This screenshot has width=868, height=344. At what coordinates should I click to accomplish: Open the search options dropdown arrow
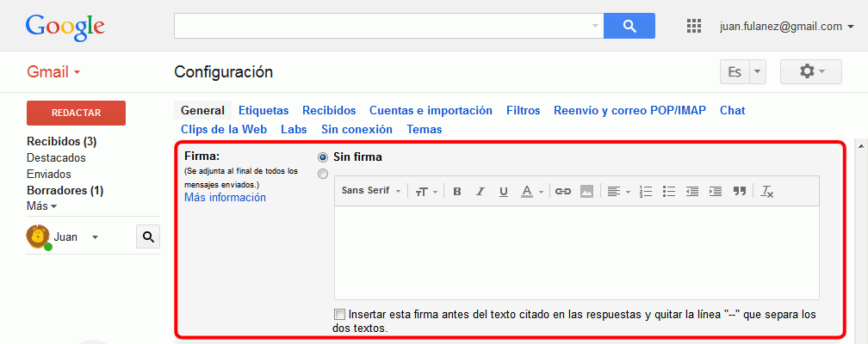pos(596,26)
